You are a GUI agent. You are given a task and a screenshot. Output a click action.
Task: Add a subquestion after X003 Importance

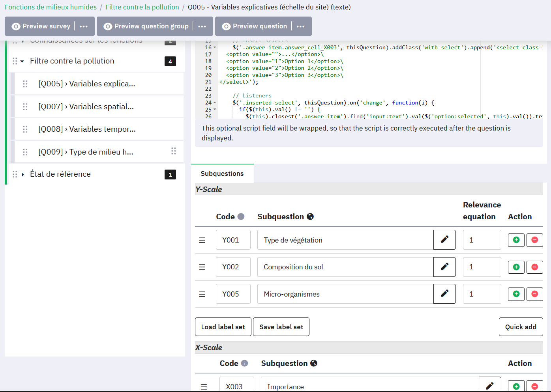(516, 386)
